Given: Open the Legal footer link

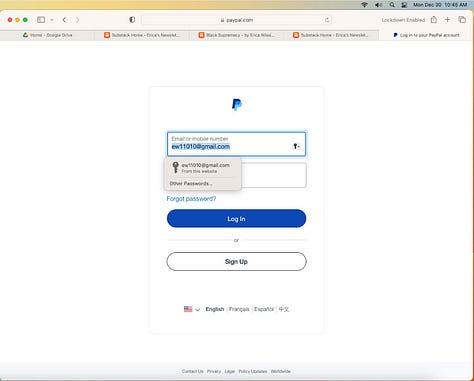Looking at the screenshot, I should click(229, 371).
